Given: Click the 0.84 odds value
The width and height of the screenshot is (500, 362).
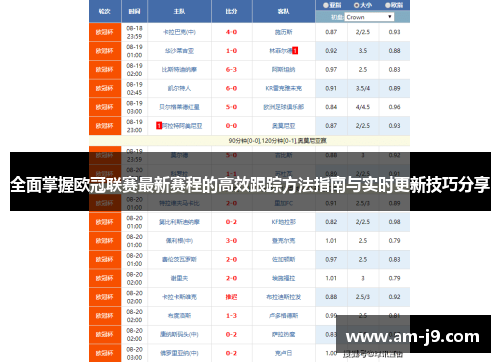Looking at the screenshot, I should coord(331,107).
